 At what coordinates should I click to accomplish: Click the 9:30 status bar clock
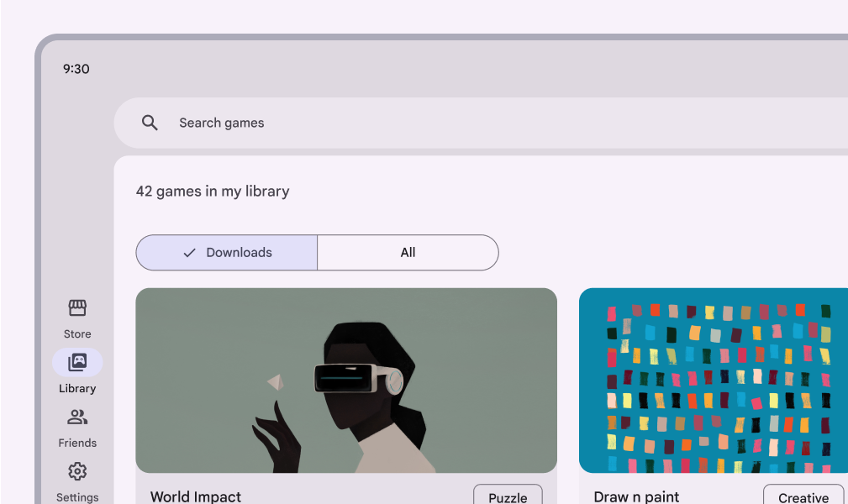click(x=76, y=69)
